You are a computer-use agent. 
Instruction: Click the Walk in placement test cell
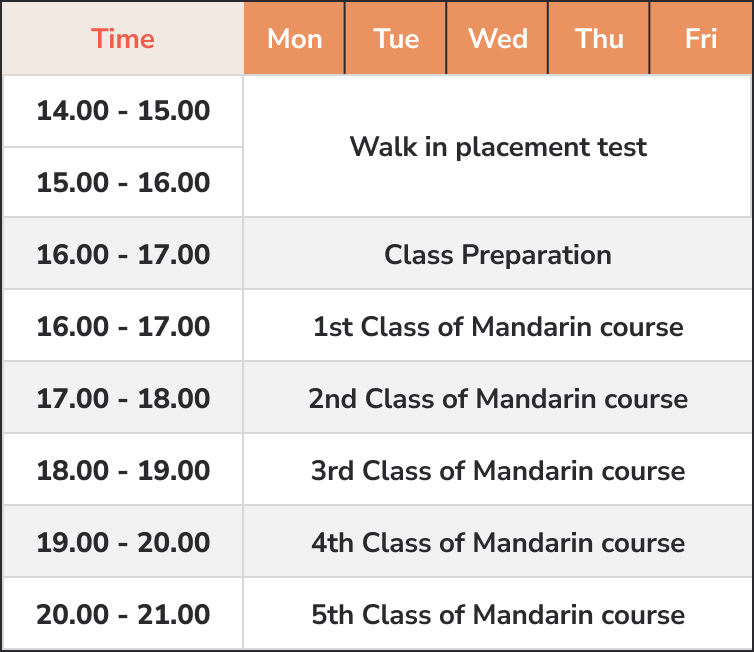498,146
